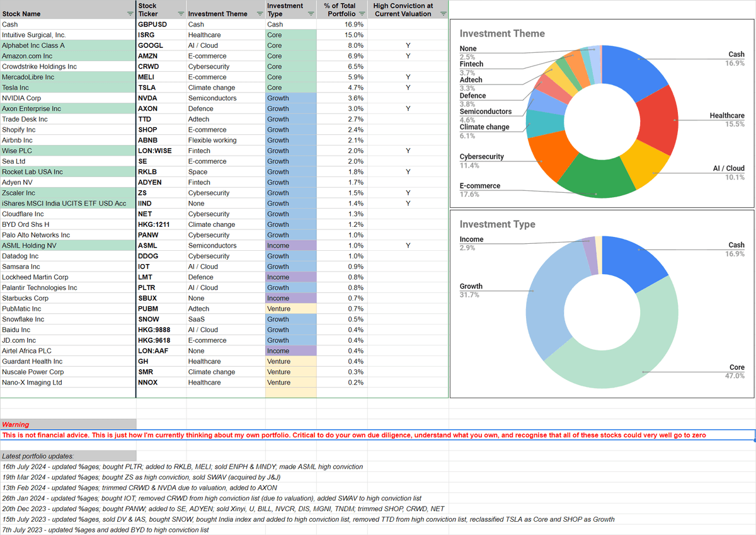Click the Space theme cell
The image size is (756, 535).
click(226, 171)
